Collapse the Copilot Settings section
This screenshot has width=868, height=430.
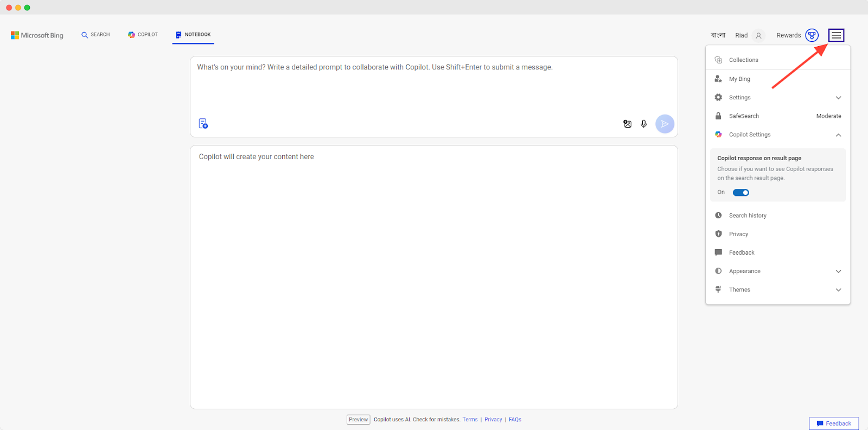[x=839, y=135]
